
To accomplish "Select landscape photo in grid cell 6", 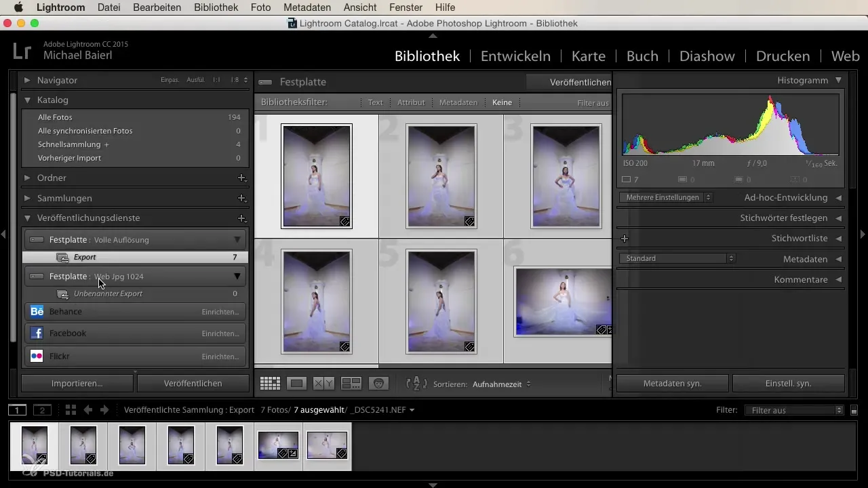I will (563, 302).
